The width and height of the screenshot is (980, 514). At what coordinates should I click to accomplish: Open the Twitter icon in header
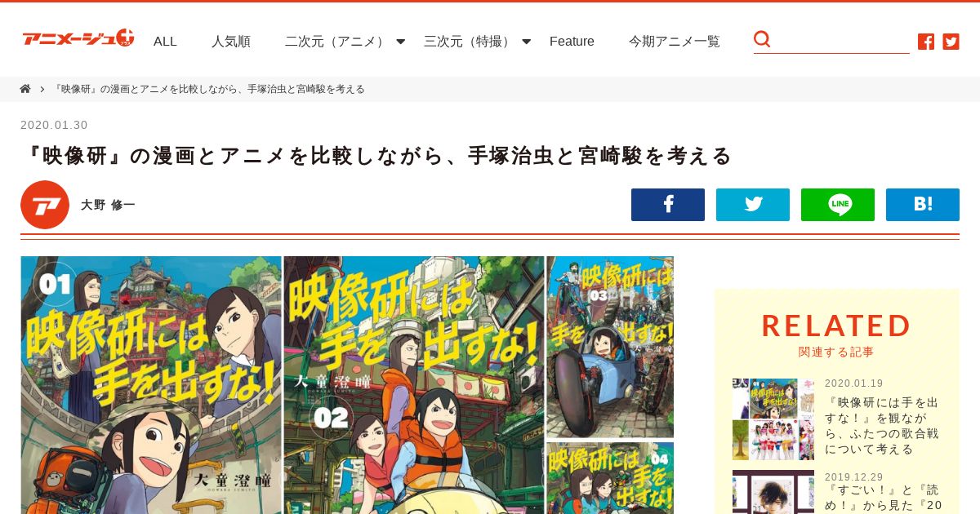(951, 42)
